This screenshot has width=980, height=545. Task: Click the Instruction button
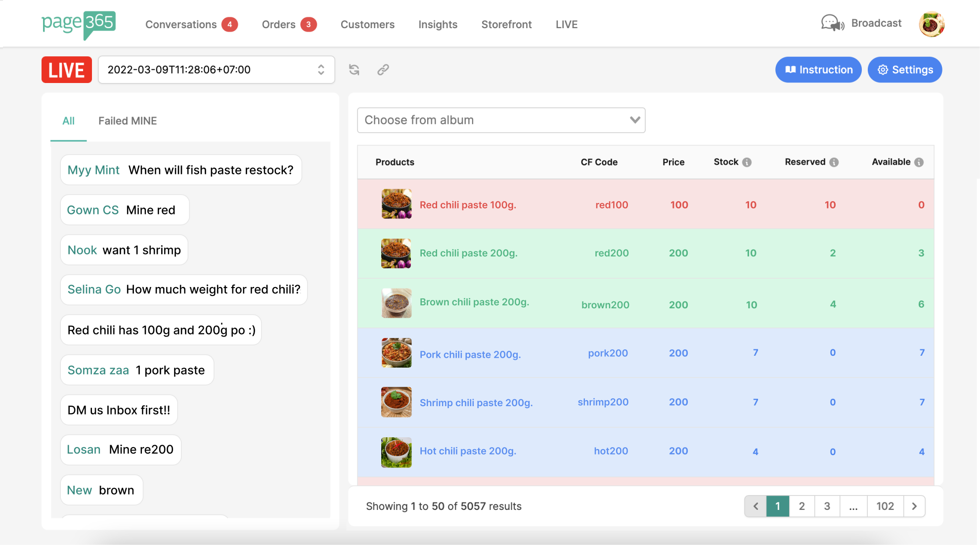coord(818,70)
